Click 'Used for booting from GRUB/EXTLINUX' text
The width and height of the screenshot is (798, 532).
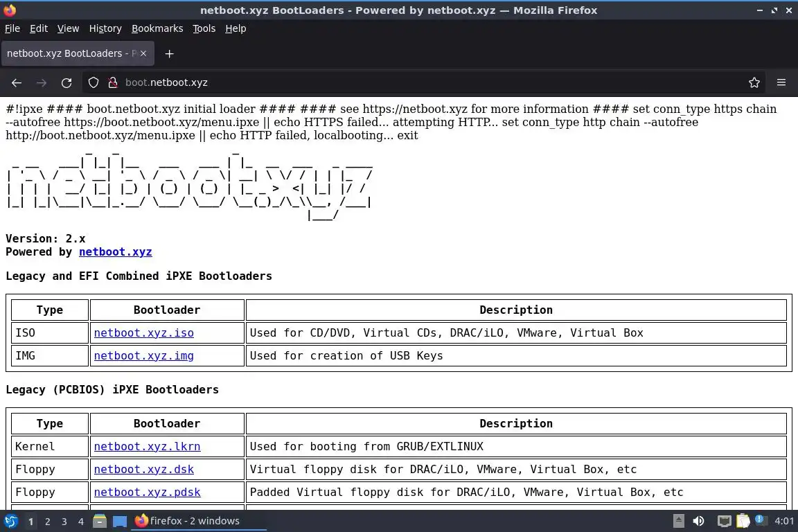366,447
